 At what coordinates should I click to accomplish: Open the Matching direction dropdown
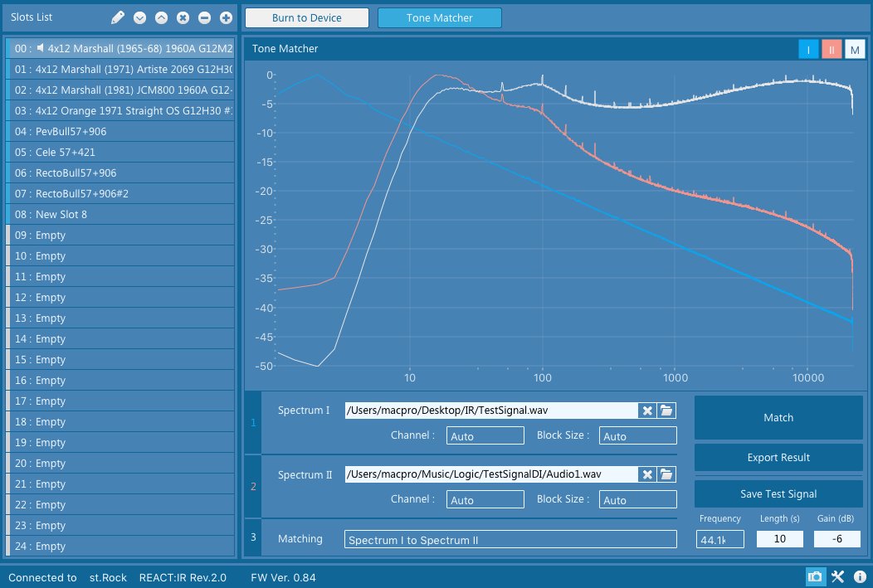point(510,540)
